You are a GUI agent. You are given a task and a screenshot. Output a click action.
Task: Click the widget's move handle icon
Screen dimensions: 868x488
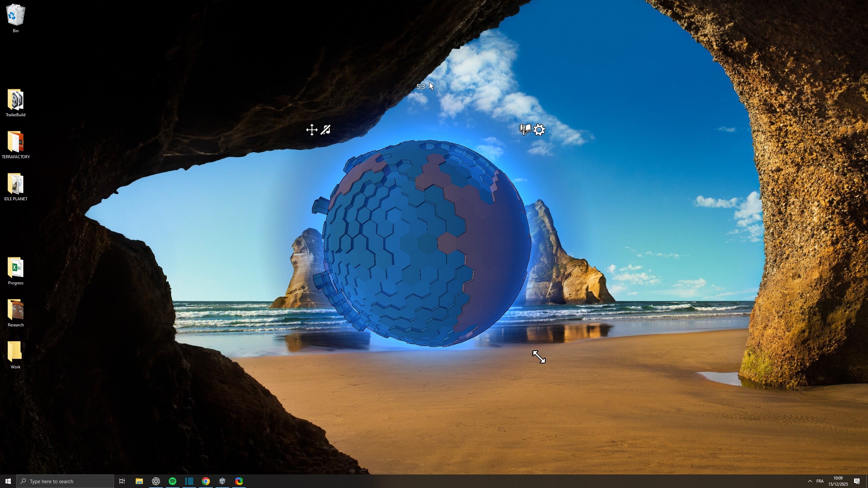tap(311, 130)
